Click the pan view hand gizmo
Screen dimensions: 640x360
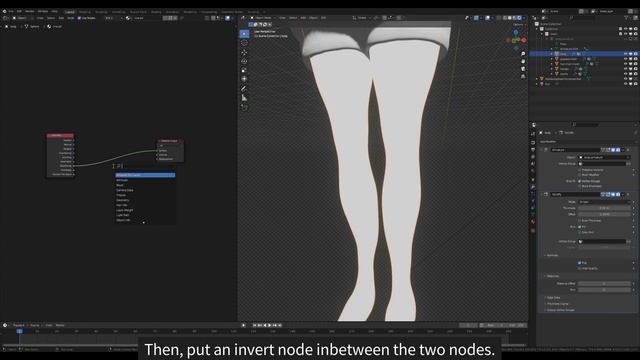[x=523, y=61]
